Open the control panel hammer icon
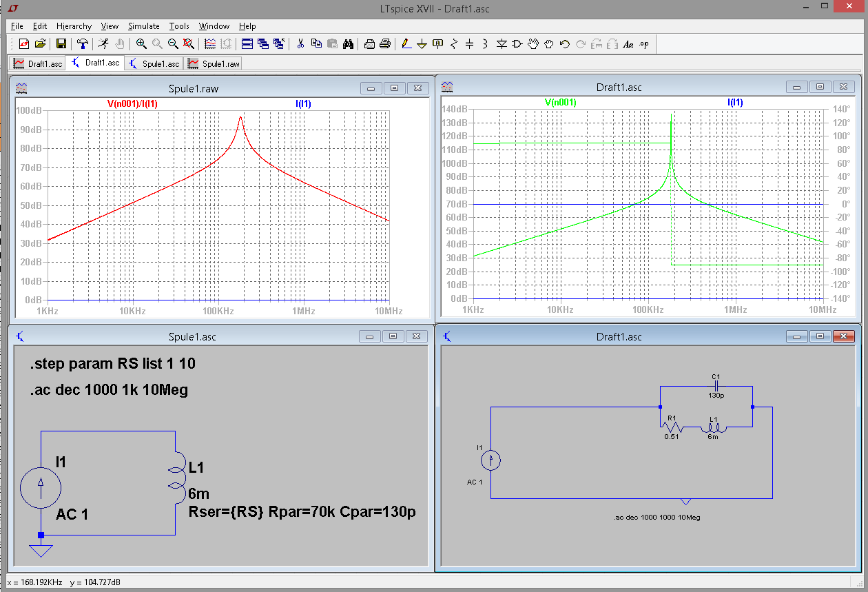The height and width of the screenshot is (592, 868). (x=83, y=44)
